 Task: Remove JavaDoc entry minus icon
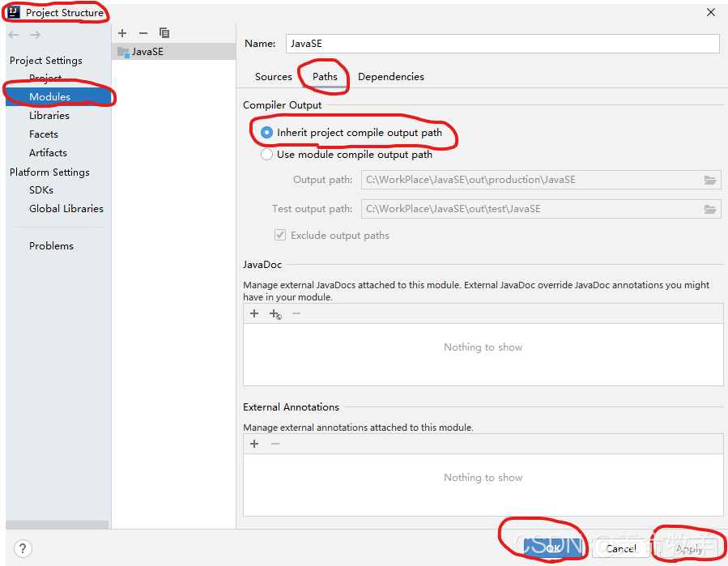(296, 313)
